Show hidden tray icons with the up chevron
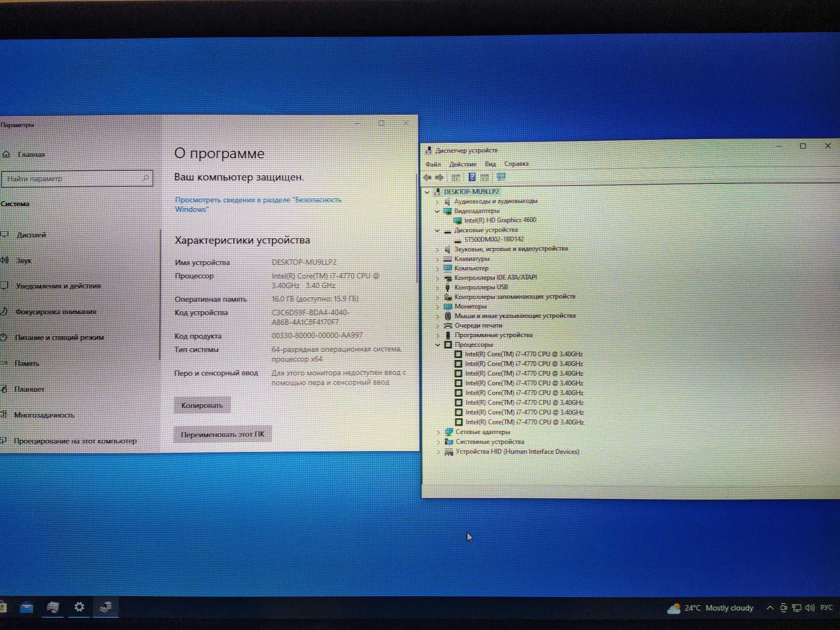Image resolution: width=840 pixels, height=630 pixels. pos(770,608)
